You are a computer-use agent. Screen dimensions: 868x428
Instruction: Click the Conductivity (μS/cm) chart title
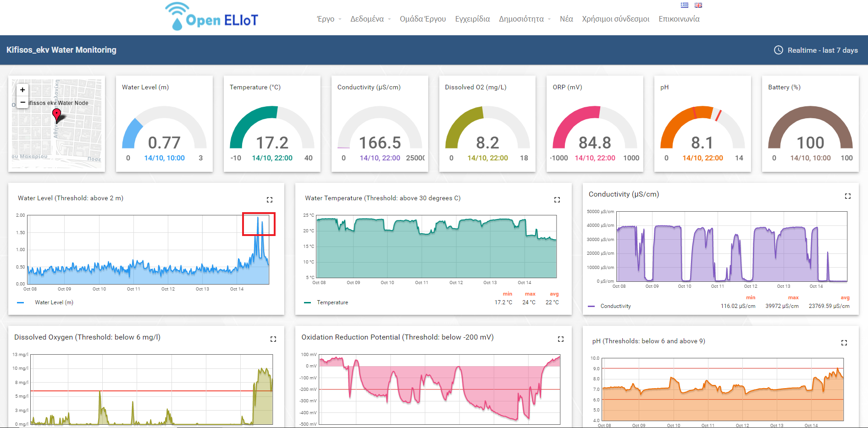click(x=624, y=194)
